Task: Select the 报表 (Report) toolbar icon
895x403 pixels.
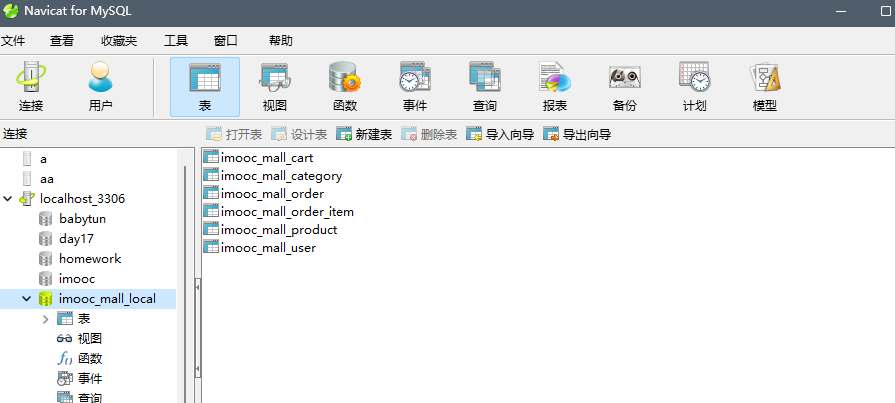Action: (554, 87)
